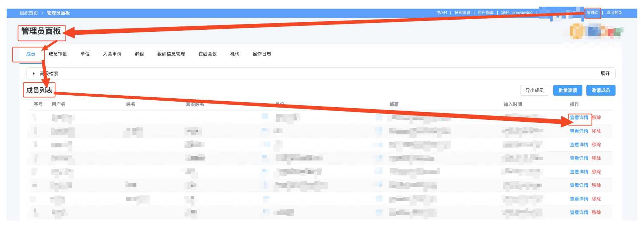Open the 用户指南 link
The image size is (644, 227).
[485, 13]
